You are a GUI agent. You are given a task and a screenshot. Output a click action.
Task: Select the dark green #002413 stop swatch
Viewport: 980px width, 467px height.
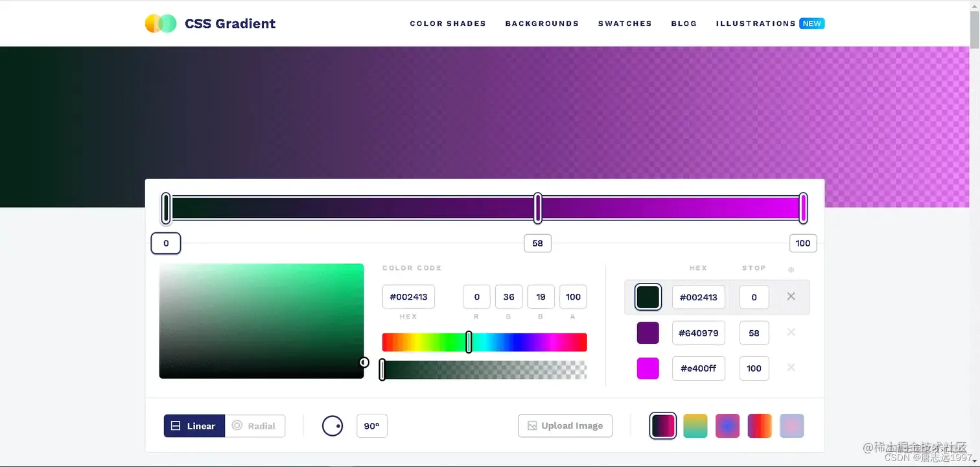(x=648, y=297)
